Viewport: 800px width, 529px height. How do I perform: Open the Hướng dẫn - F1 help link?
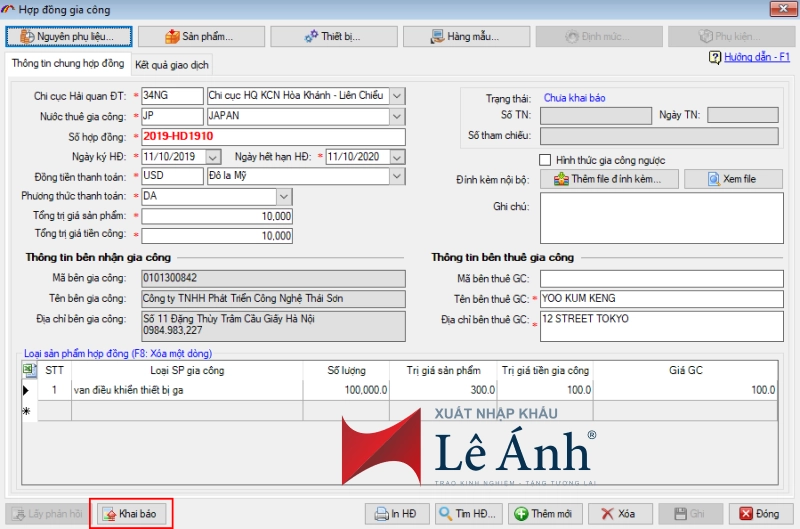757,58
